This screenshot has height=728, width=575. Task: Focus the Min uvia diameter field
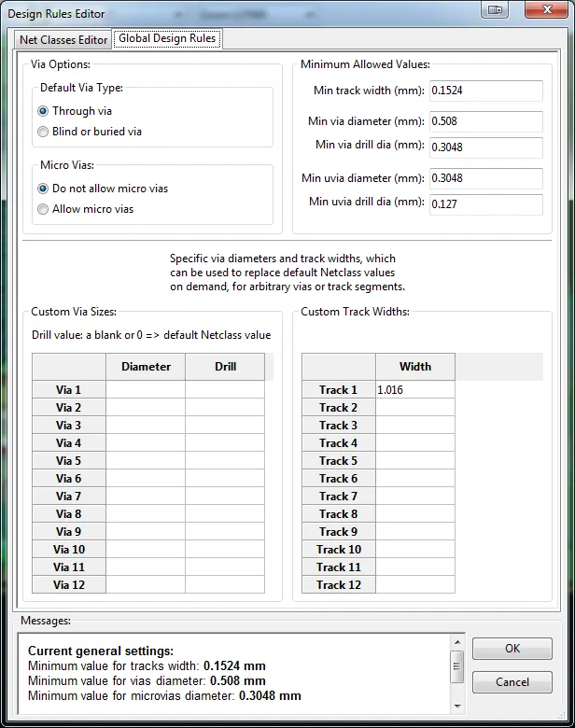tap(485, 178)
